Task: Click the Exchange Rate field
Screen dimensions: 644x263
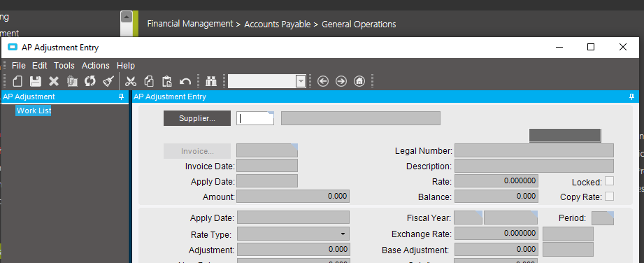Action: click(496, 234)
